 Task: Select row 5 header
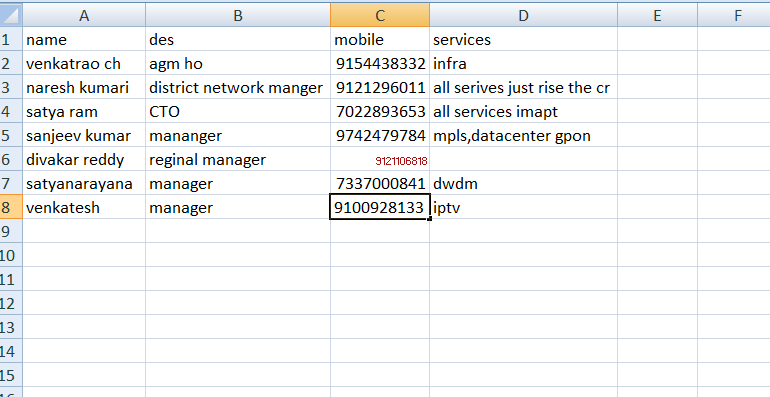[11, 136]
